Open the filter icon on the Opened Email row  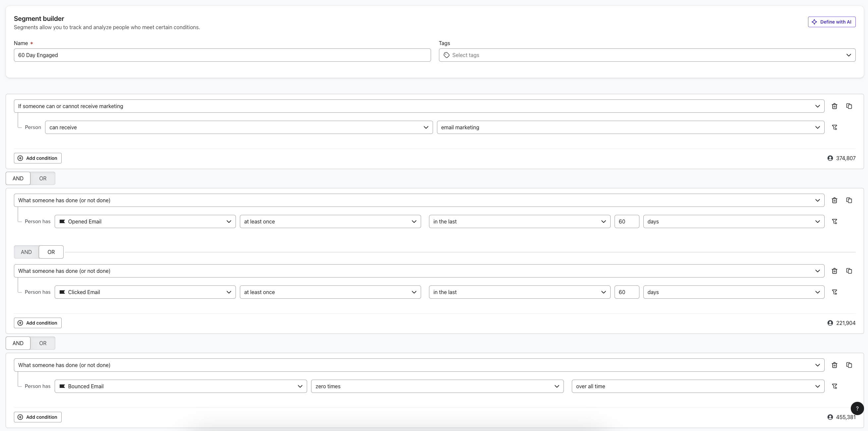835,221
